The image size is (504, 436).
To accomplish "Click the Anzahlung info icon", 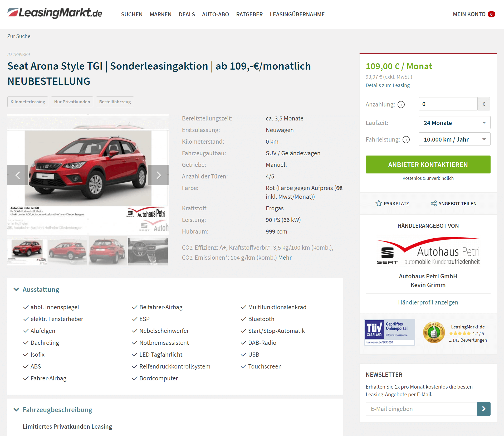I will tap(401, 105).
